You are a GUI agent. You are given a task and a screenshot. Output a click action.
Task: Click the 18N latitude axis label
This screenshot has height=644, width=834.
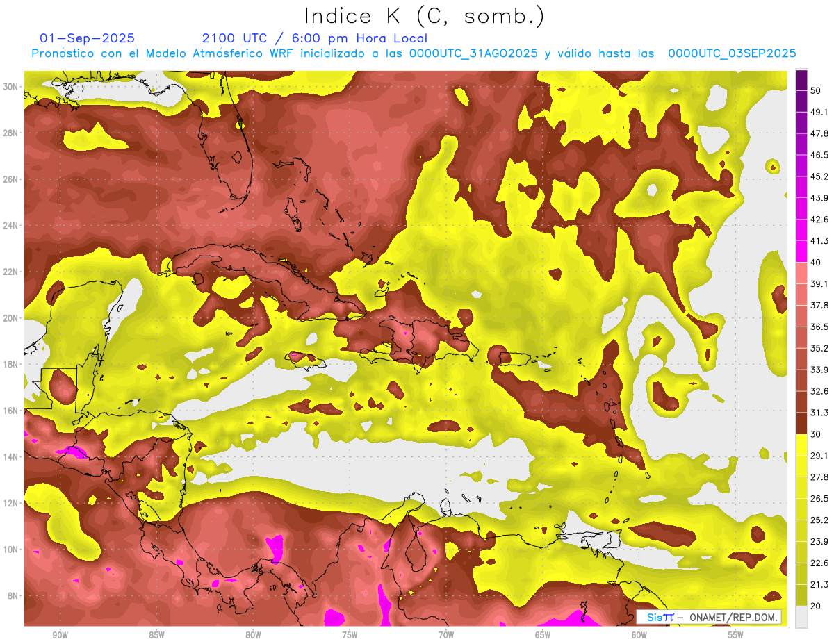tap(11, 364)
